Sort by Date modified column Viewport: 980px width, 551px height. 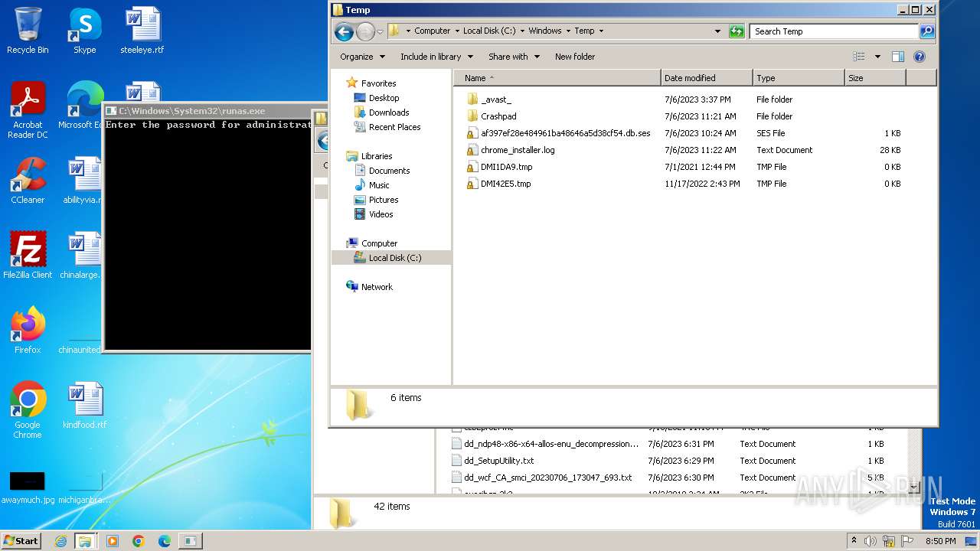coord(707,78)
